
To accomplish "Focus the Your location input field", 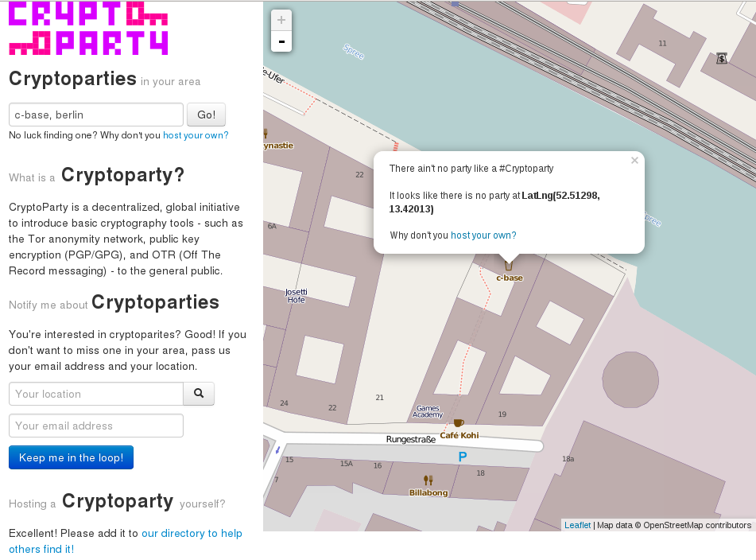I will (96, 394).
